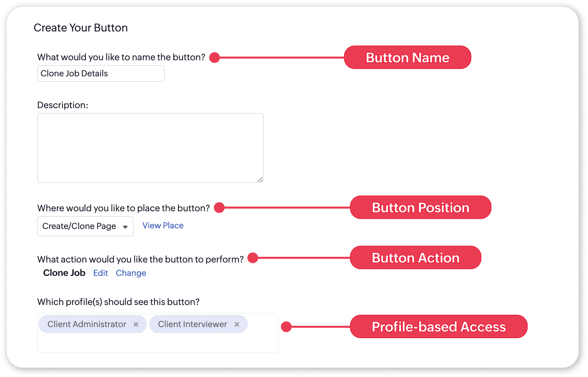Click the button name field with Clone Job Details
Image resolution: width=588 pixels, height=377 pixels.
point(101,74)
